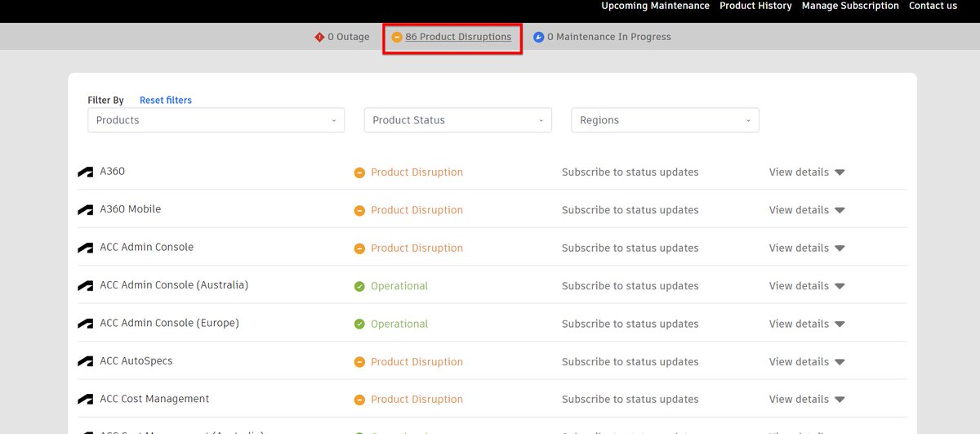Subscribe to status updates for A360 Mobile

tap(630, 210)
